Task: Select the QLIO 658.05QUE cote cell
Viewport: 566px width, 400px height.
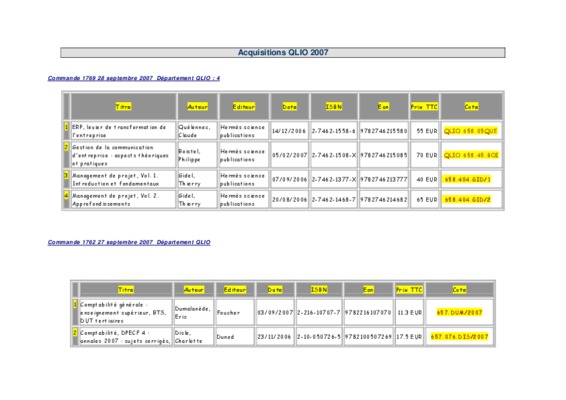Action: click(x=471, y=131)
